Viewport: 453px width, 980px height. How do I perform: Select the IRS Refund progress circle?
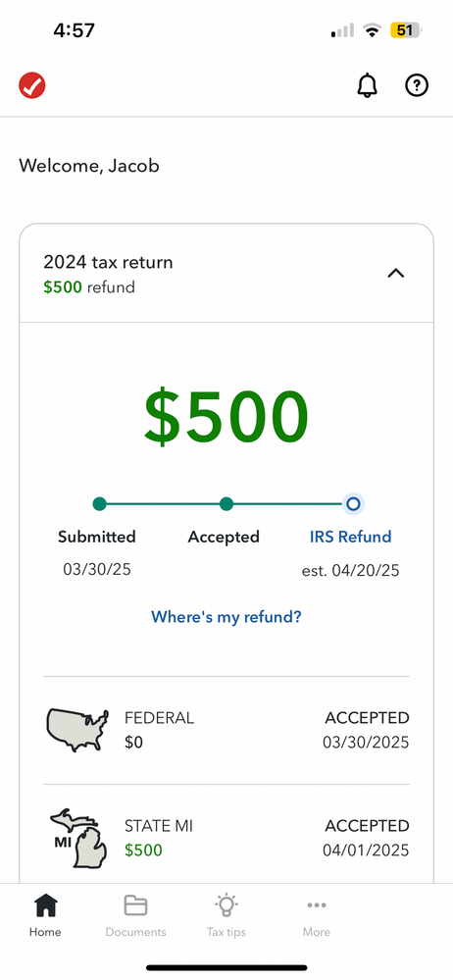click(x=353, y=504)
